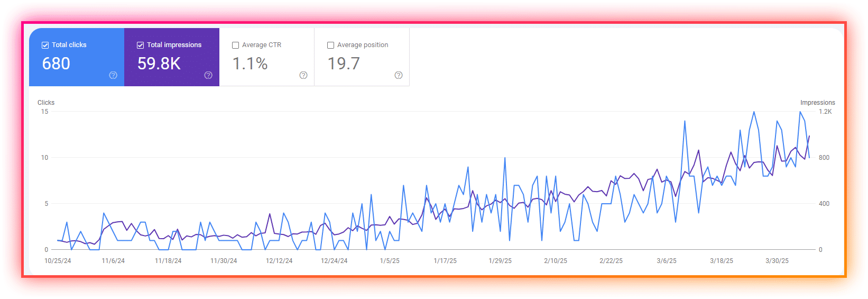Click the Average position label
This screenshot has height=299, width=868.
(x=363, y=45)
